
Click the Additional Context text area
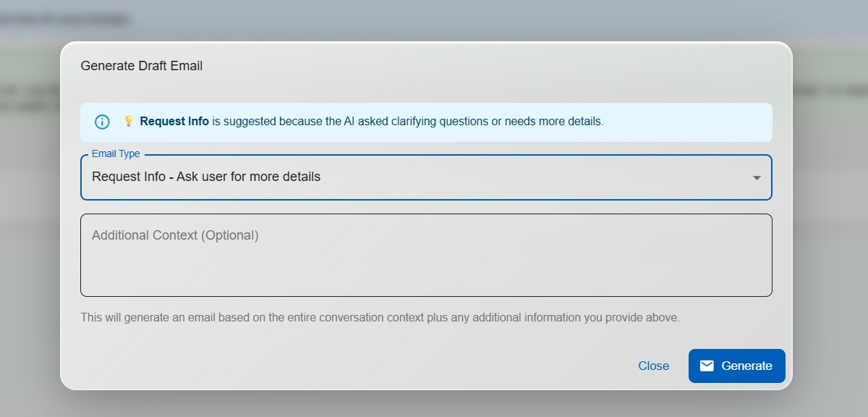click(426, 255)
